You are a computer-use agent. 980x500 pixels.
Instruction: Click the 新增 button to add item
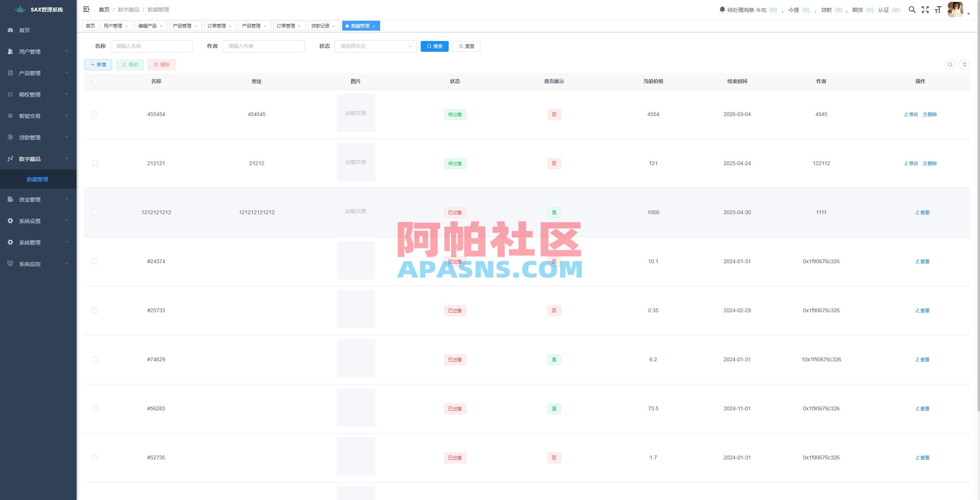[98, 64]
